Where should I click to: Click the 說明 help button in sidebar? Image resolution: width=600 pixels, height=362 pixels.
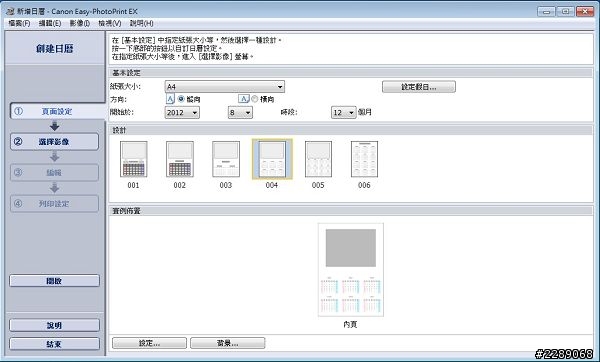(x=54, y=325)
